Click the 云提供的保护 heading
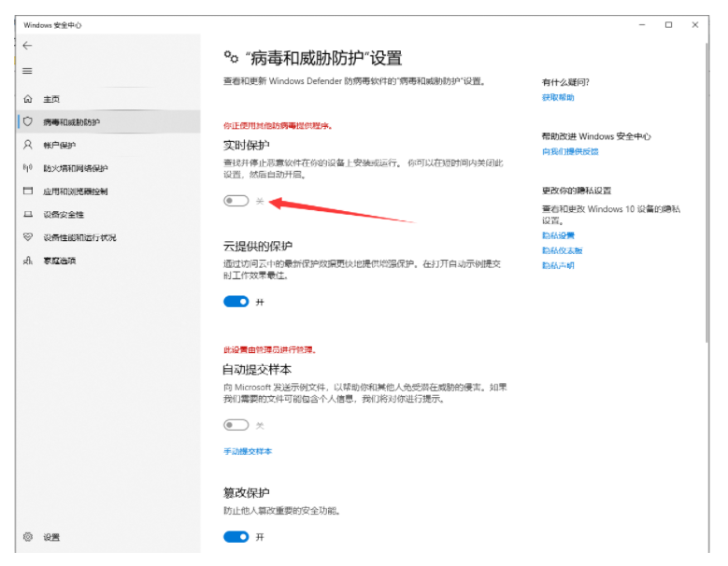 [x=258, y=246]
